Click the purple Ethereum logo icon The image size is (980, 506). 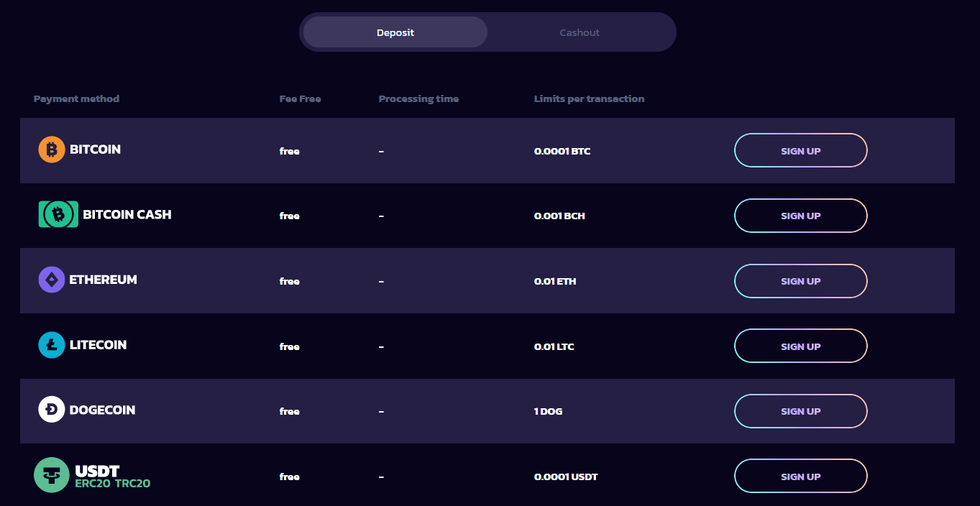pyautogui.click(x=51, y=280)
